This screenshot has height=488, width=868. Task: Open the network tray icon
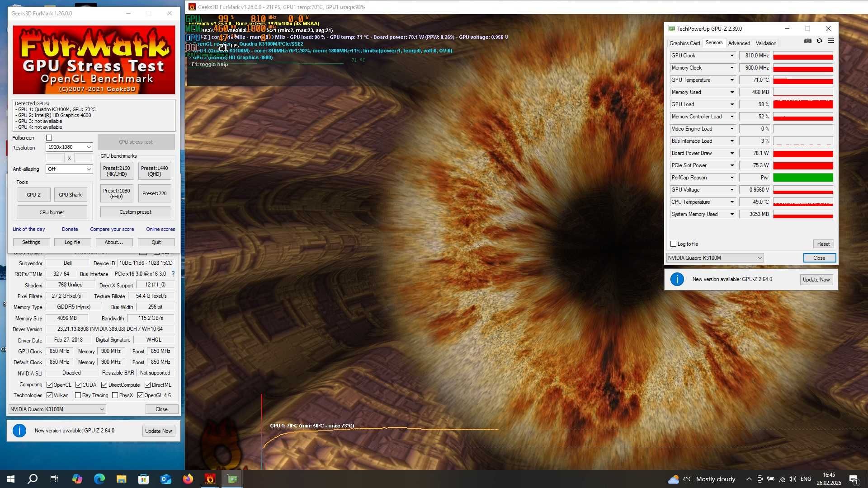pos(782,479)
